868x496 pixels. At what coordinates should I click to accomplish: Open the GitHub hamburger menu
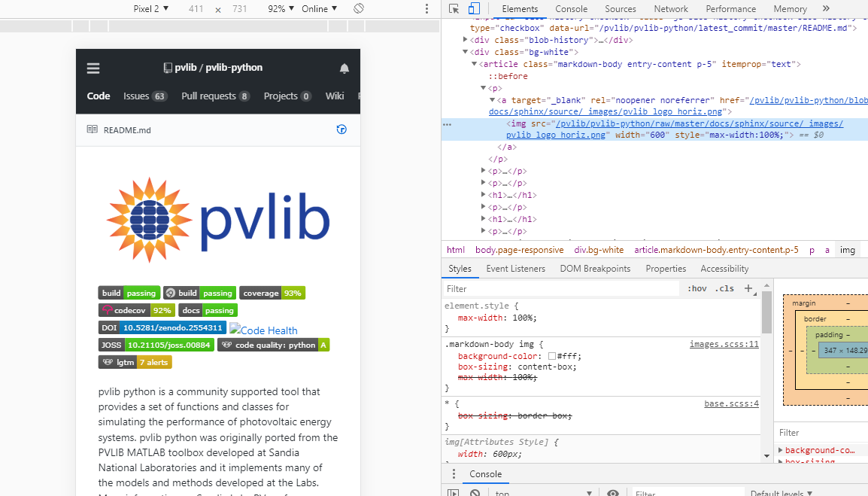click(93, 68)
